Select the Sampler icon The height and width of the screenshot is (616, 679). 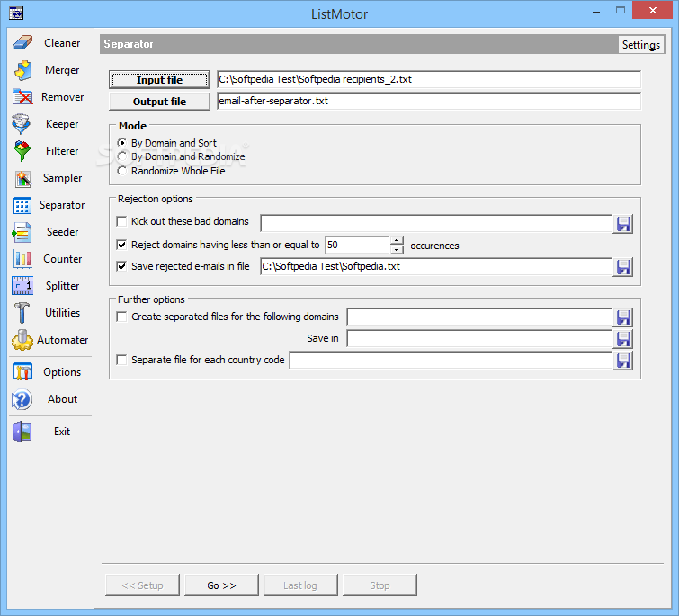22,178
